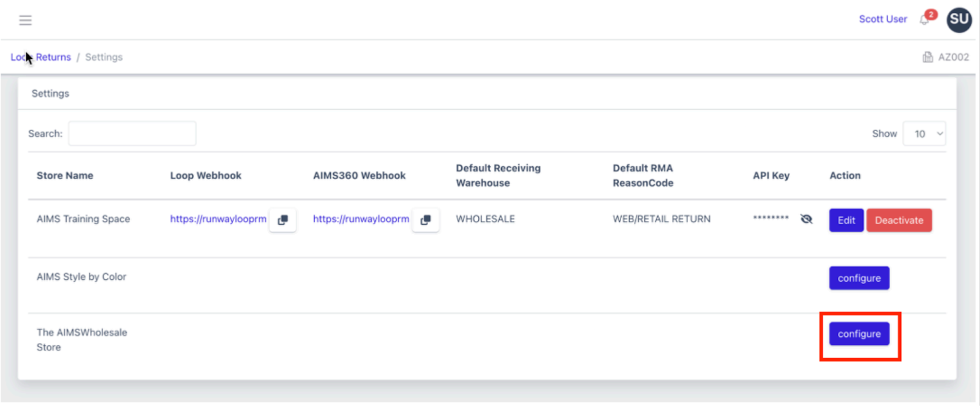Click the Settings breadcrumb item
The width and height of the screenshot is (980, 406).
[104, 57]
